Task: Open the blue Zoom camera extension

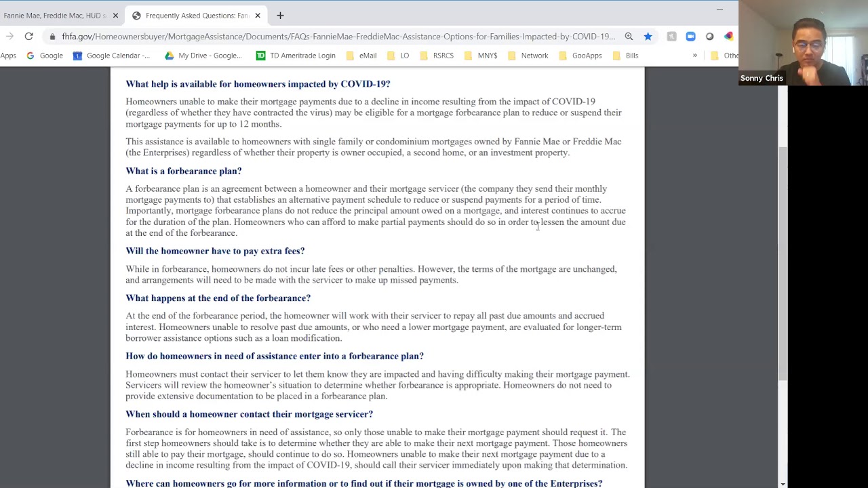Action: [690, 37]
